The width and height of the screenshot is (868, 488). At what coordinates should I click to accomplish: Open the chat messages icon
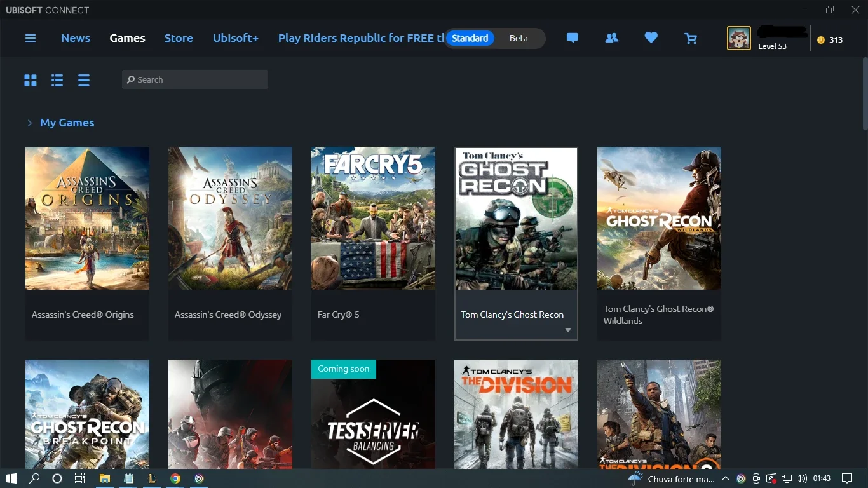click(572, 38)
